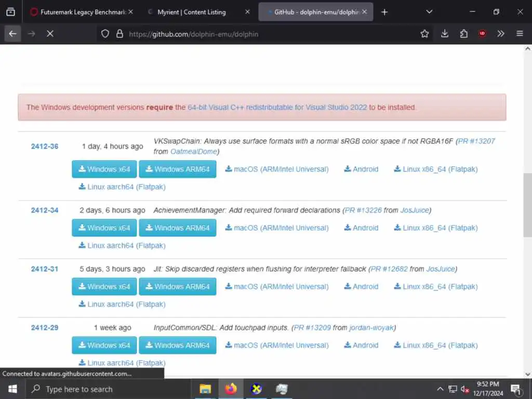Open the Firefox hamburger menu
This screenshot has width=532, height=399.
(x=520, y=34)
